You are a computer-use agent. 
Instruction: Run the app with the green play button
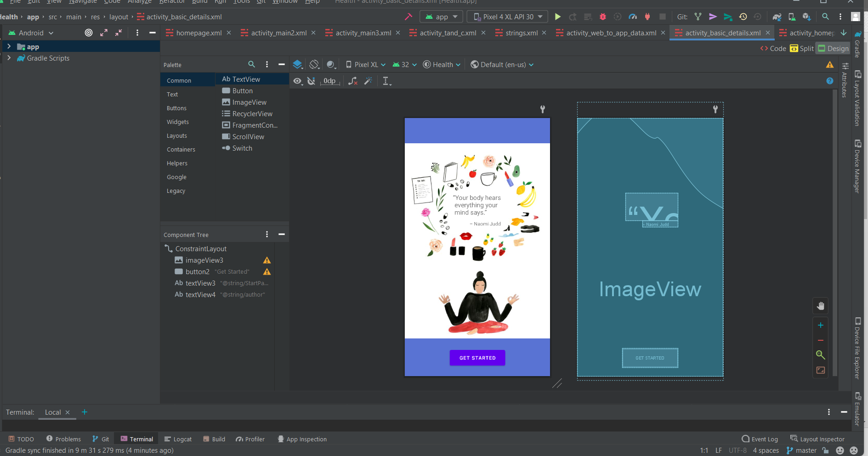(557, 17)
